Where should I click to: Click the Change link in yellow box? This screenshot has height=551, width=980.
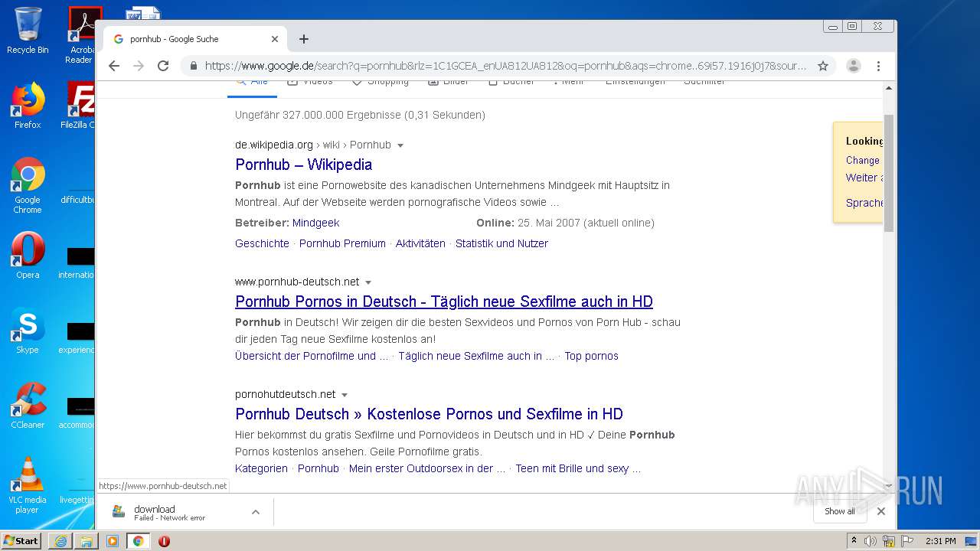click(862, 160)
